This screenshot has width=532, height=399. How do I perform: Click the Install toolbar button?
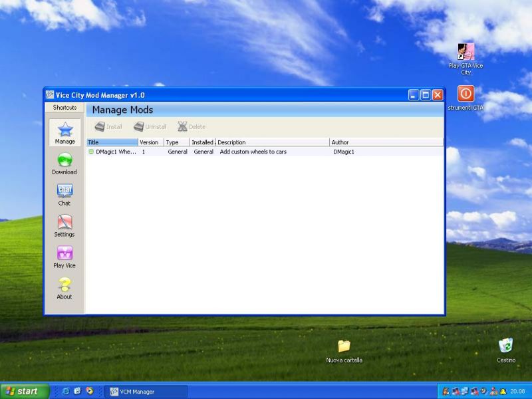(108, 126)
